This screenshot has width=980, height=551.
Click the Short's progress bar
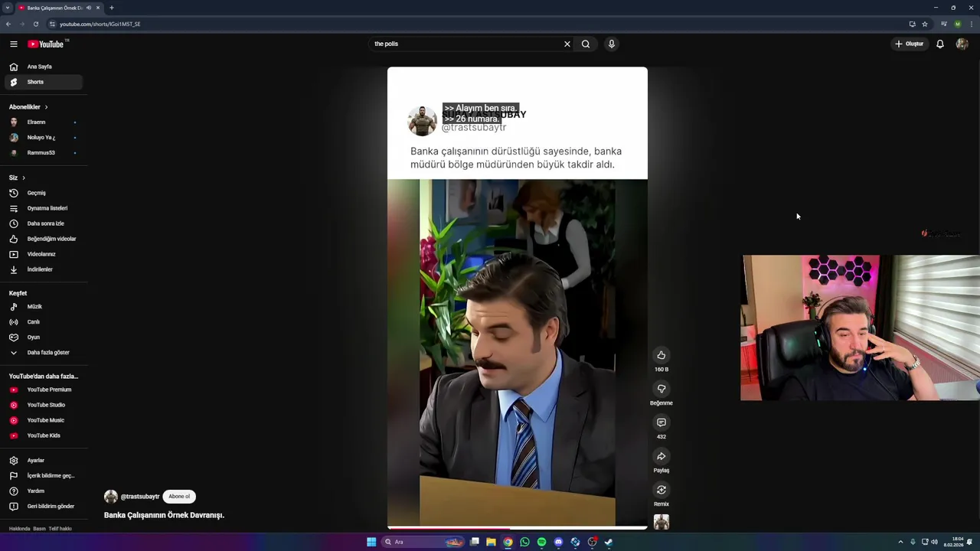(518, 527)
